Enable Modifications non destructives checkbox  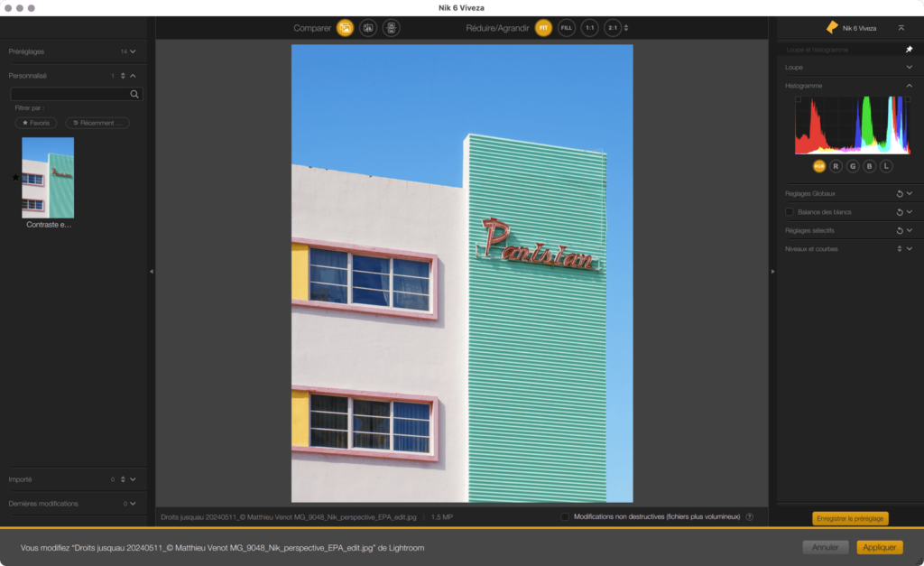point(565,516)
